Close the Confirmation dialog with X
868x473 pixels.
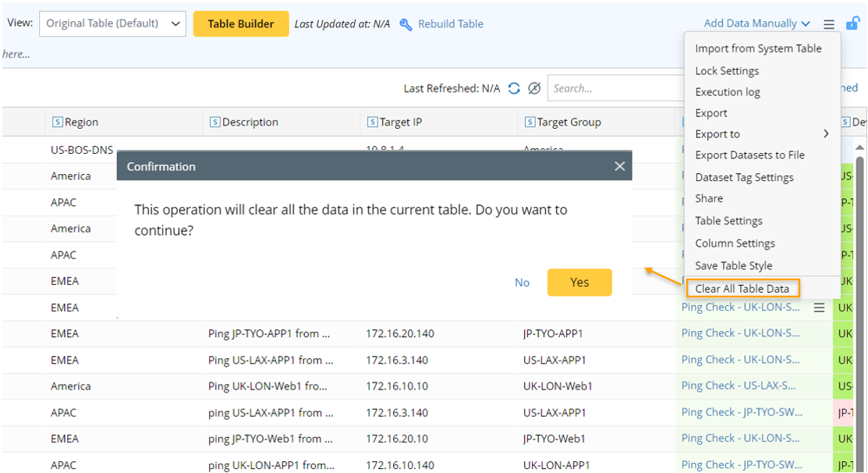pos(619,166)
